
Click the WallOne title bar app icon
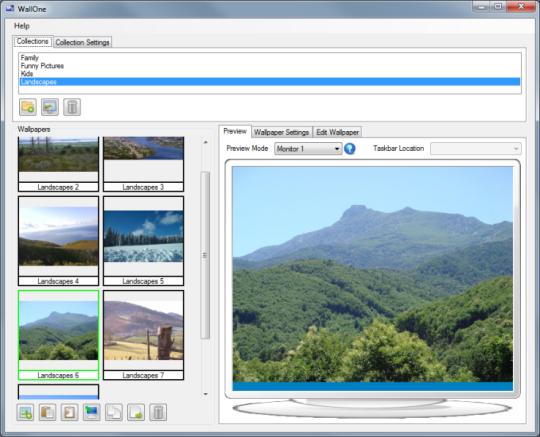point(10,9)
